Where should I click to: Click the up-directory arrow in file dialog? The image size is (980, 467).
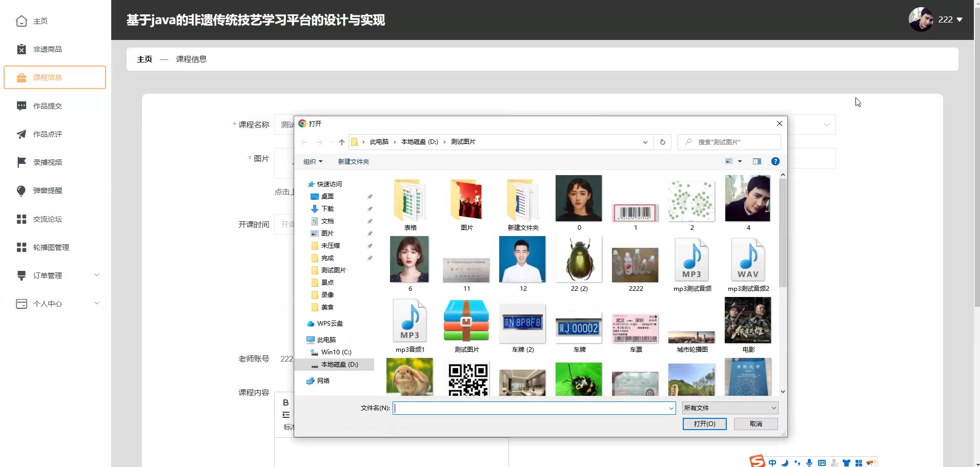tap(341, 142)
